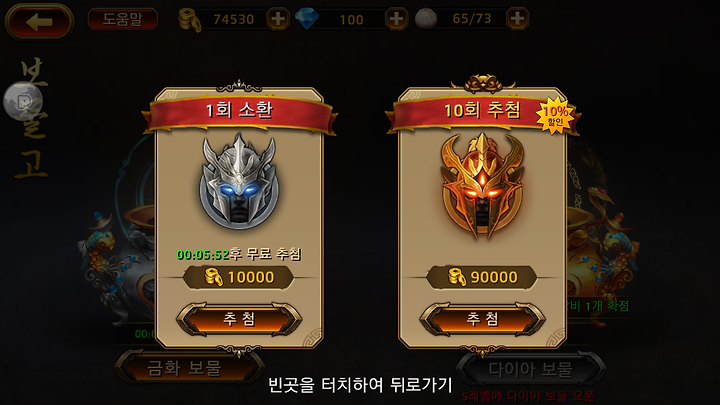Click 추첨 button under 10000 gold
The width and height of the screenshot is (720, 405).
point(239,319)
